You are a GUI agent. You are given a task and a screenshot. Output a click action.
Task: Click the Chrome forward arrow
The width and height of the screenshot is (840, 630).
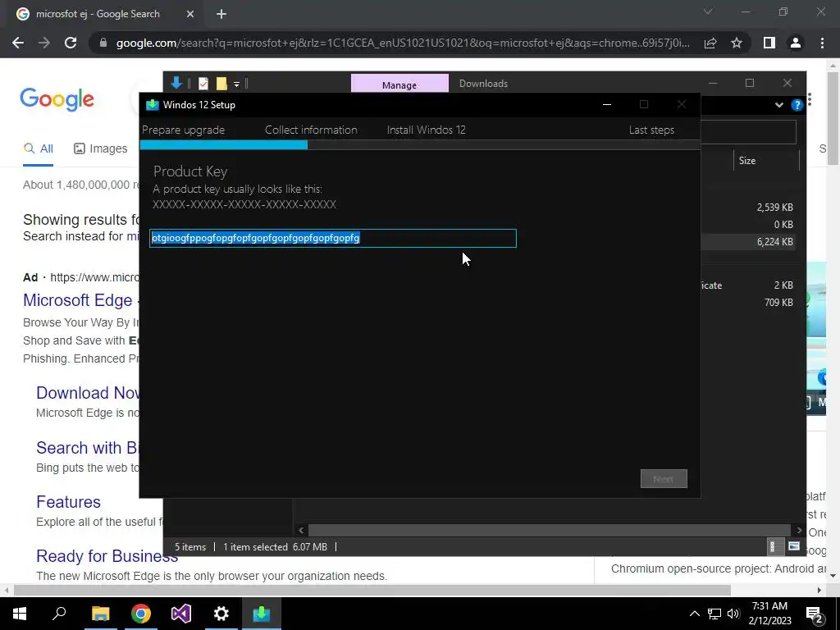tap(44, 43)
